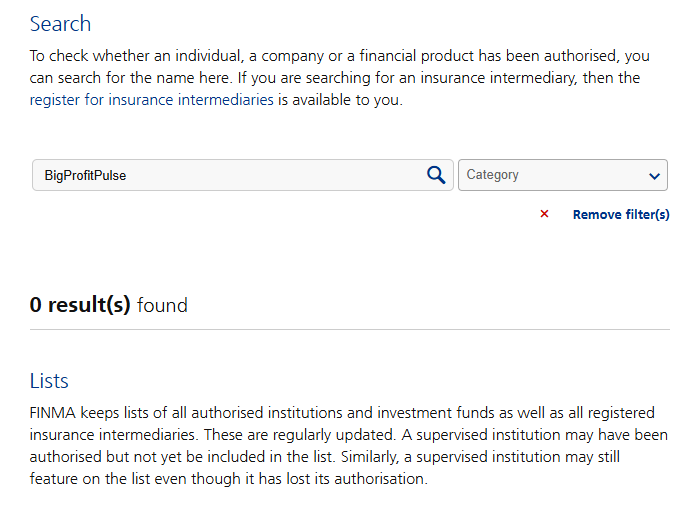This screenshot has height=505, width=689.
Task: Click the chevron arrow of Category dropdown
Action: pos(655,176)
